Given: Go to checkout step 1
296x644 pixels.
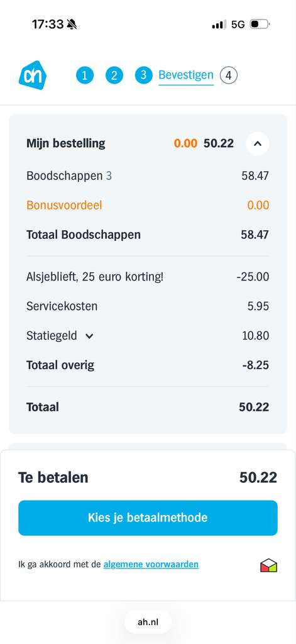Looking at the screenshot, I should [x=85, y=75].
